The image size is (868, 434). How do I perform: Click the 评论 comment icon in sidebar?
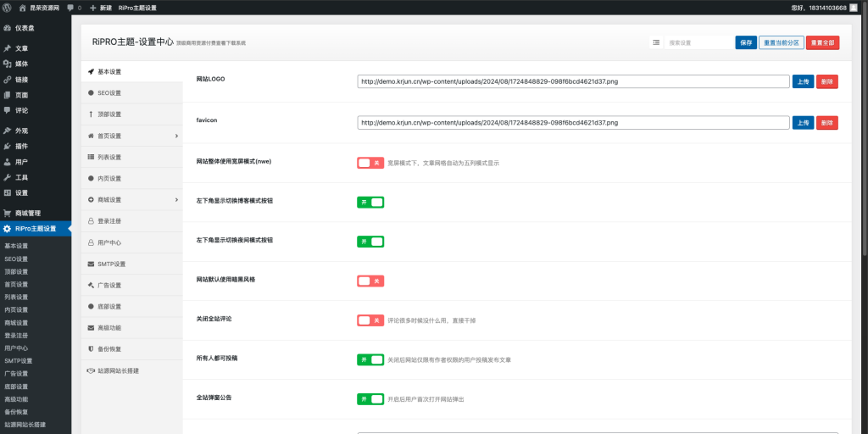pos(7,110)
